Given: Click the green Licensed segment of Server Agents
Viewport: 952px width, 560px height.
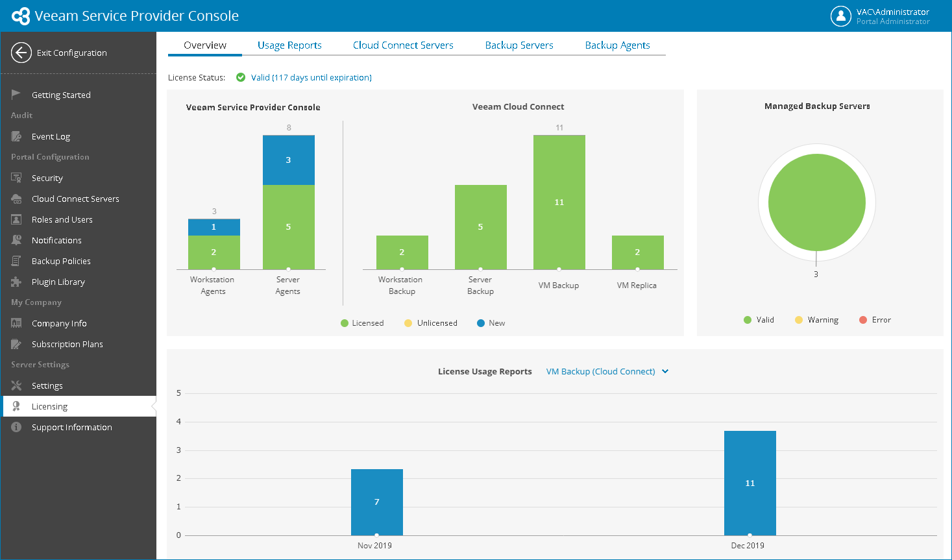Looking at the screenshot, I should click(x=288, y=227).
